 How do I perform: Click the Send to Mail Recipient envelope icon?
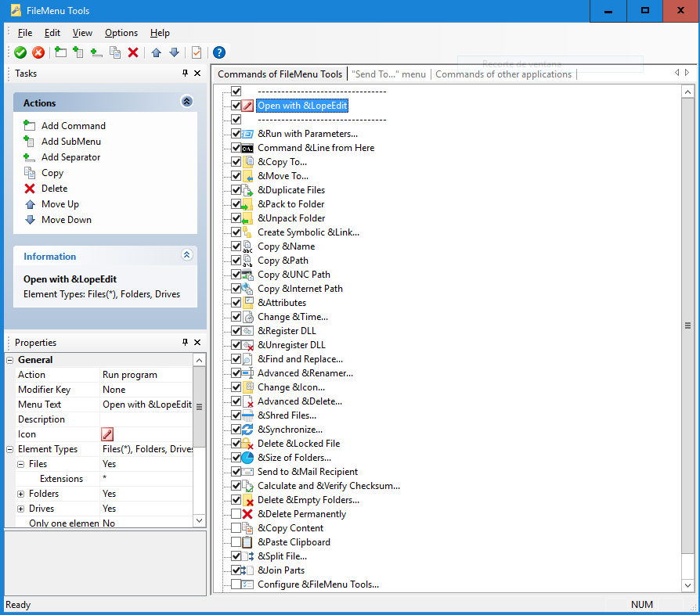[247, 472]
